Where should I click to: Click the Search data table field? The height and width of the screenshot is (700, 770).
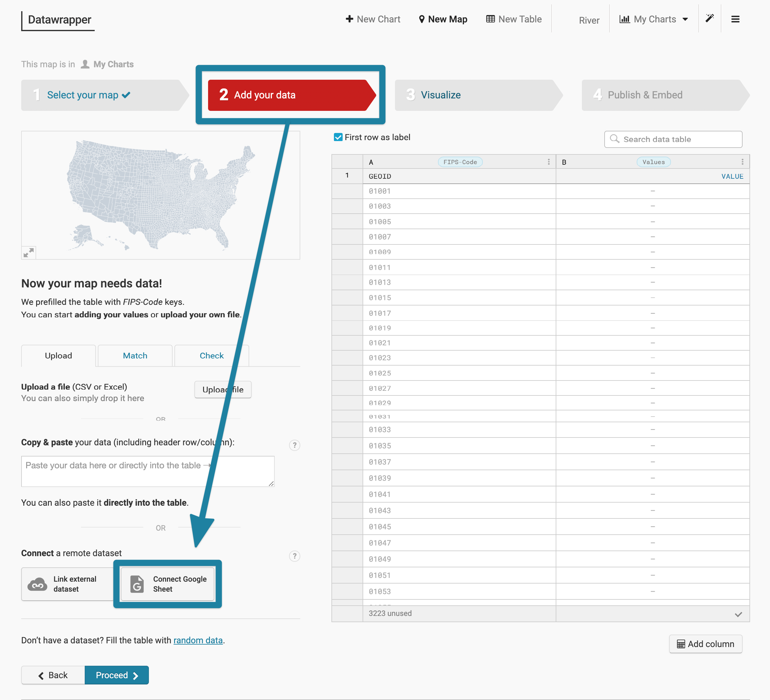(x=673, y=139)
